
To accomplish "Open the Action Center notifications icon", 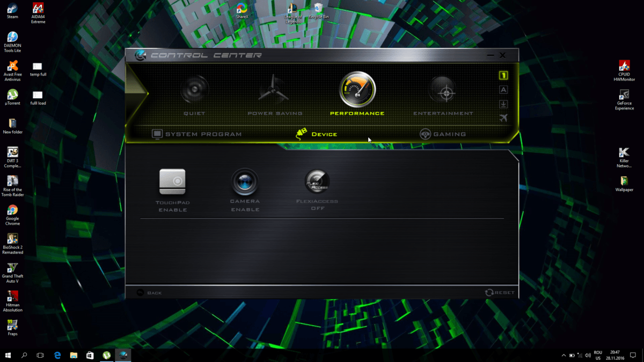I will click(633, 355).
